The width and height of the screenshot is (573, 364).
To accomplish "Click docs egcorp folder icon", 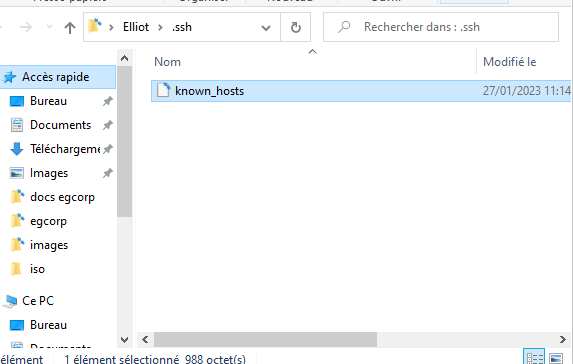I will tap(17, 197).
